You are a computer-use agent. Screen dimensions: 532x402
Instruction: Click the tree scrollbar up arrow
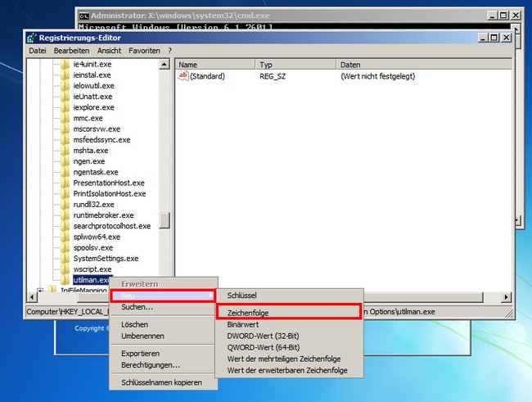pyautogui.click(x=165, y=64)
